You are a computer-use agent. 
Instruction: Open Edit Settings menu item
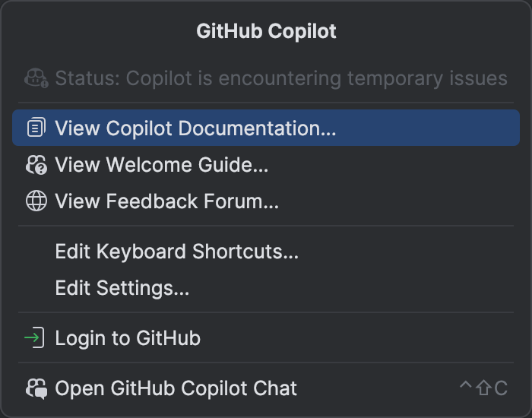point(266,288)
